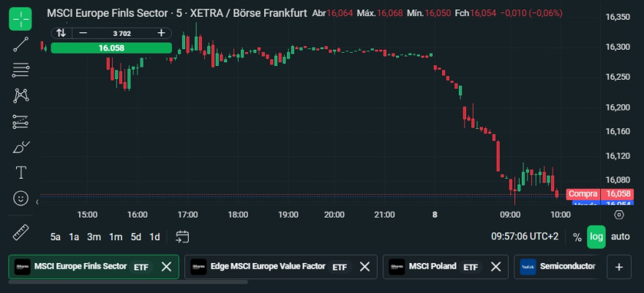The image size is (644, 293).
Task: Open chart price scale settings gear
Action: (619, 215)
